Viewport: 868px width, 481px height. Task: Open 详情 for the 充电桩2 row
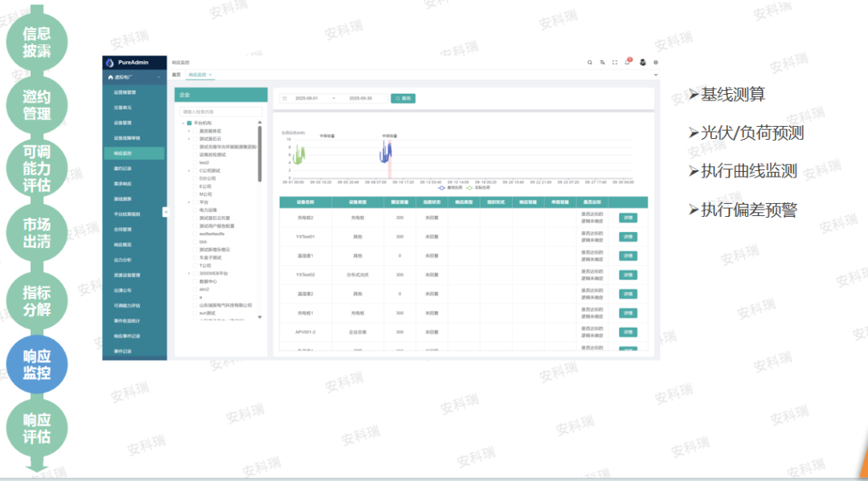click(628, 218)
